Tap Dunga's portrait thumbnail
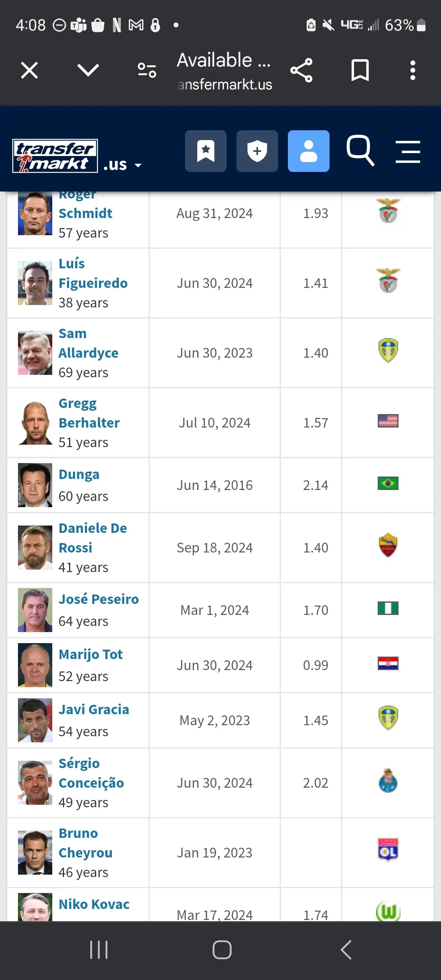The width and height of the screenshot is (441, 980). pos(35,485)
